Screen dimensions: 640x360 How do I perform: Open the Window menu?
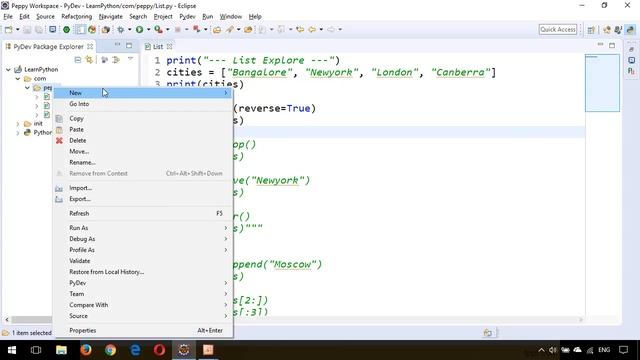pyautogui.click(x=231, y=16)
